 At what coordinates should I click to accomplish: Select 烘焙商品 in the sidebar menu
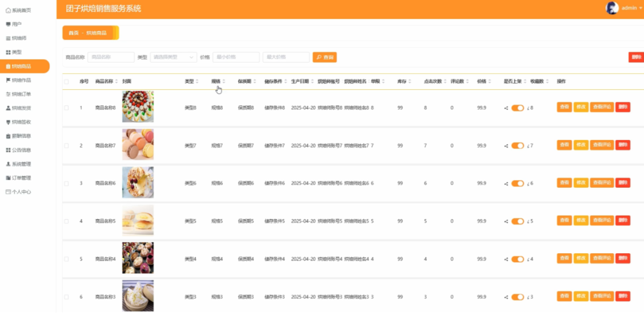24,66
